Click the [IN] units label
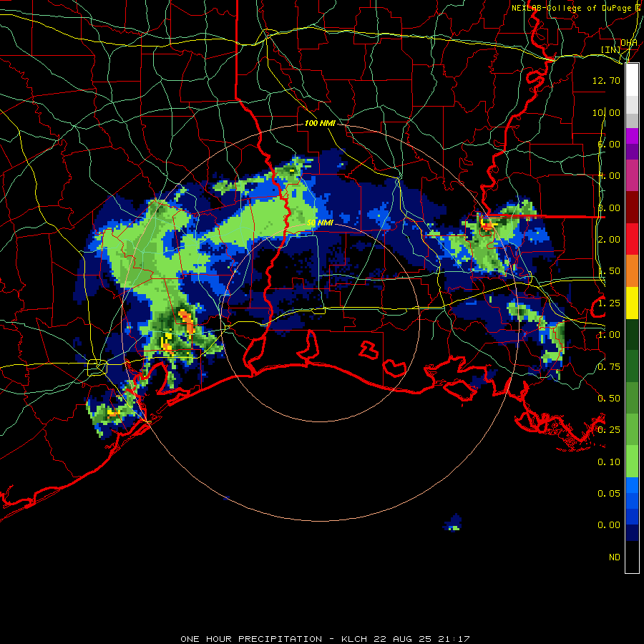Screen dimensions: 644x644 [611, 49]
